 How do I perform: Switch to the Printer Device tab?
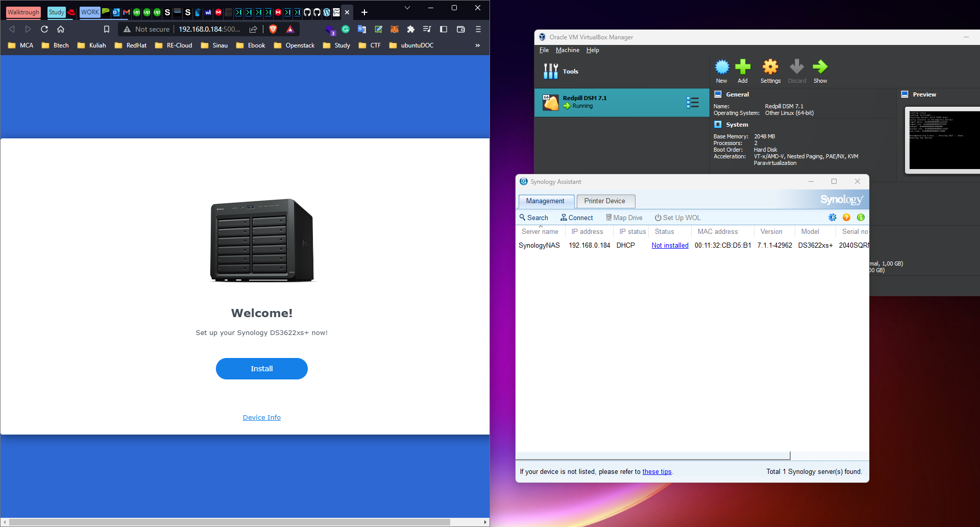(605, 201)
